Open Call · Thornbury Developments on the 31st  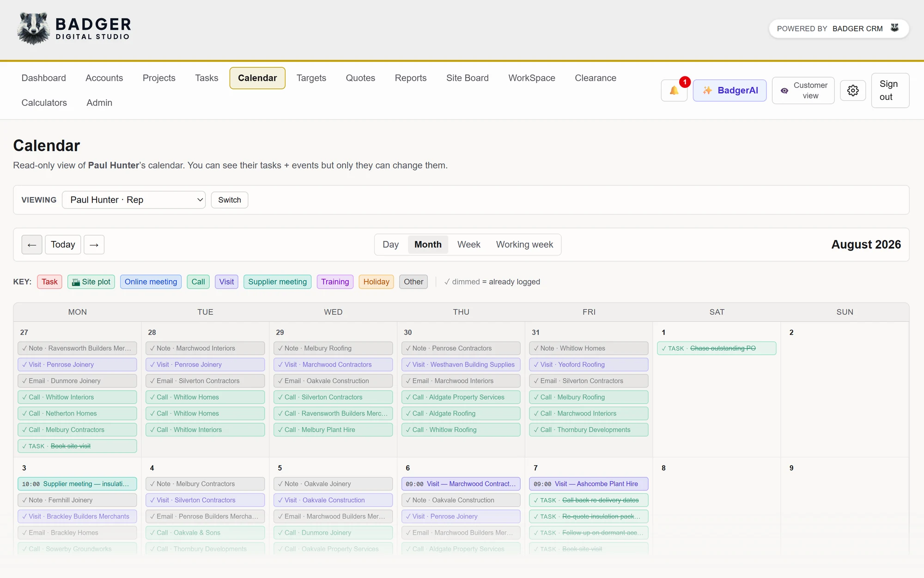(589, 430)
